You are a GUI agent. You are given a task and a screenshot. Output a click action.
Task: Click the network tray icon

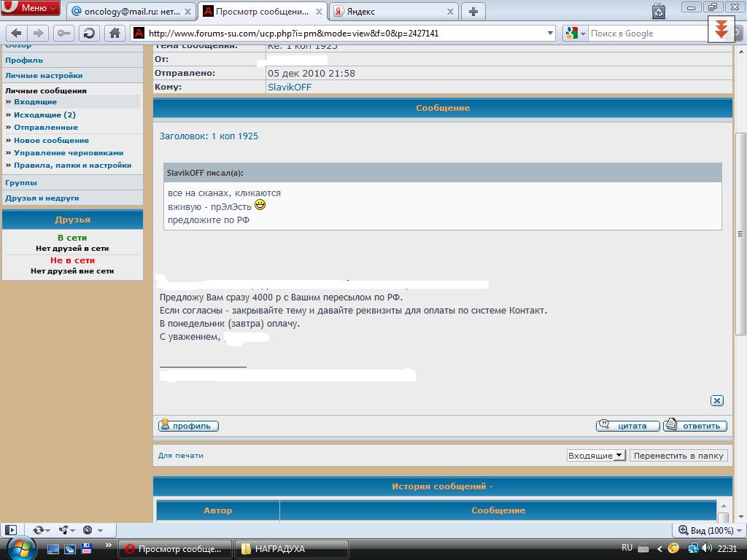(x=693, y=548)
